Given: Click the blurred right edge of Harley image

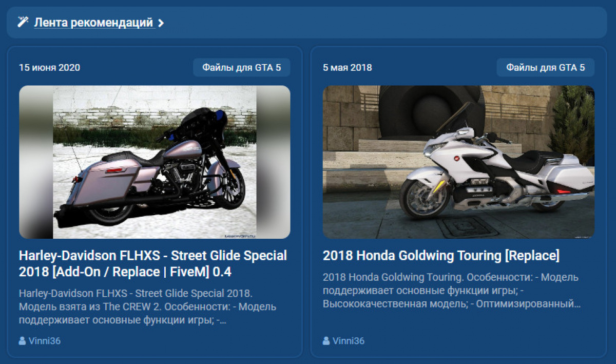Looking at the screenshot, I should click(x=273, y=162).
